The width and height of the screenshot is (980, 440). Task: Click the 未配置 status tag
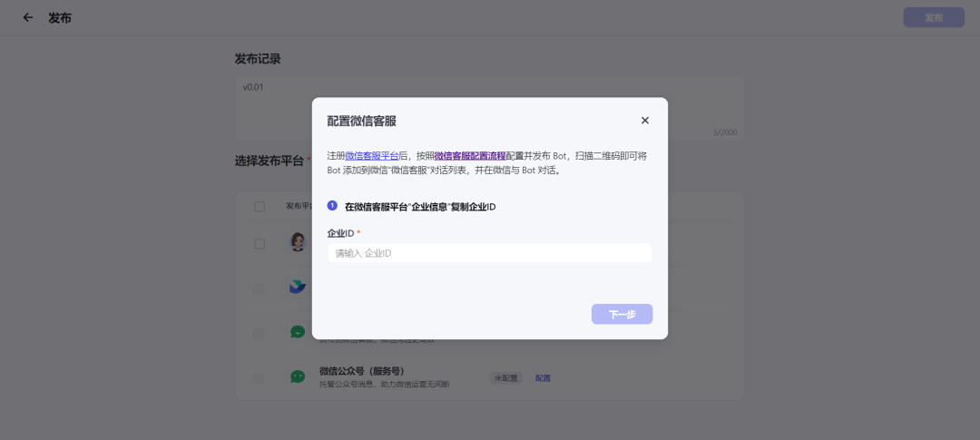(x=506, y=378)
